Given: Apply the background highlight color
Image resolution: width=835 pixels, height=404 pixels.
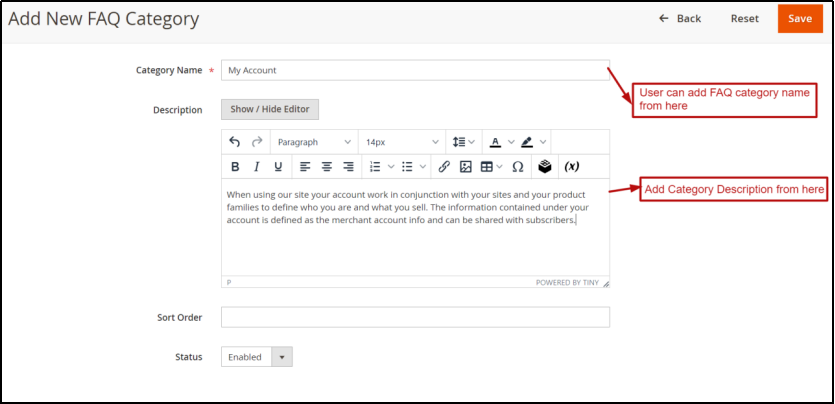Looking at the screenshot, I should tap(527, 142).
